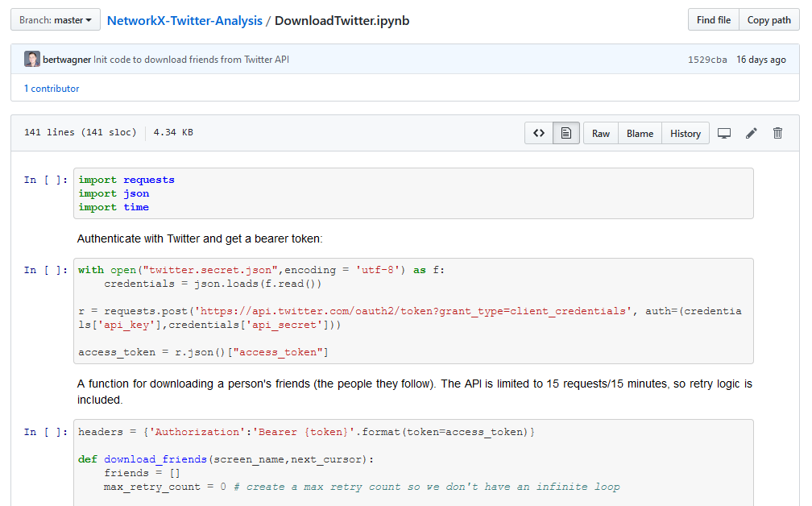
Task: Display the rendered blob view icon
Action: [x=566, y=133]
